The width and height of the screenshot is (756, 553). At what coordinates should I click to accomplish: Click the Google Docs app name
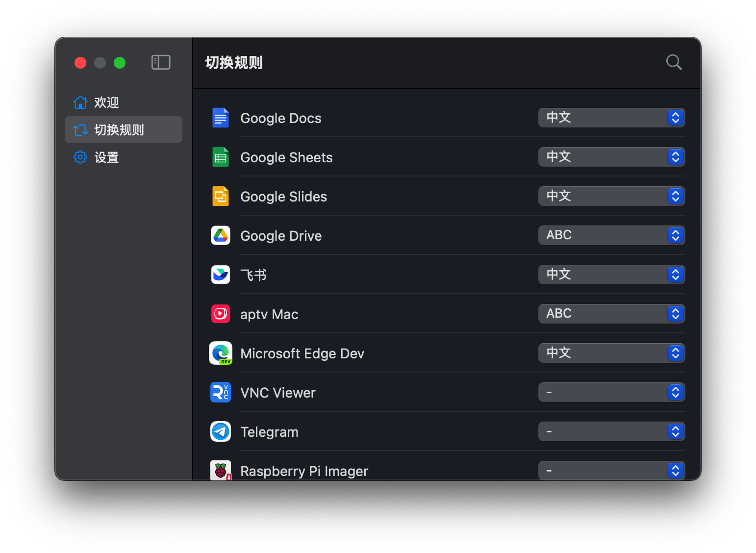(281, 118)
